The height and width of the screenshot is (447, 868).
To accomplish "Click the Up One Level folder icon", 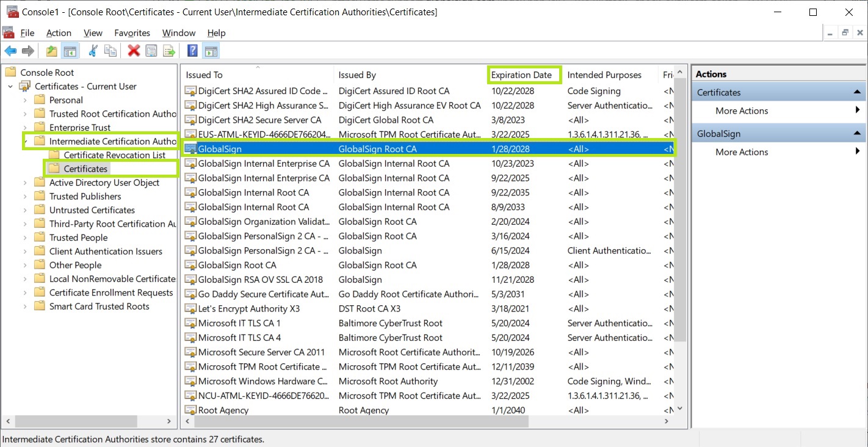I will tap(52, 51).
